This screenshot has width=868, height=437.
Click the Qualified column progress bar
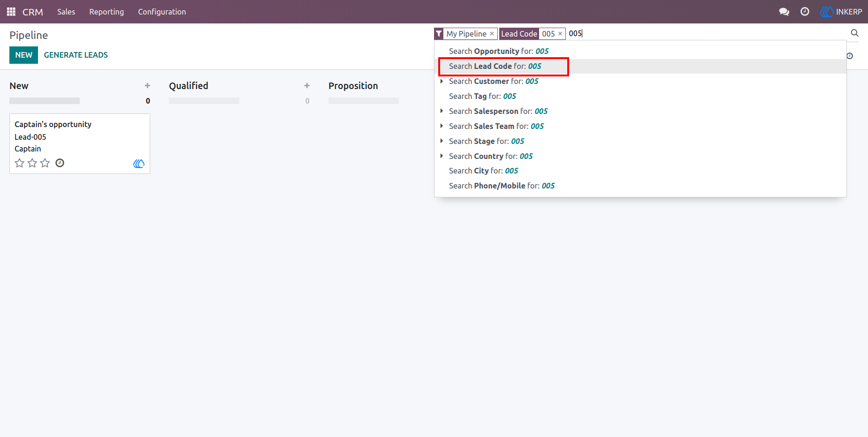click(204, 101)
